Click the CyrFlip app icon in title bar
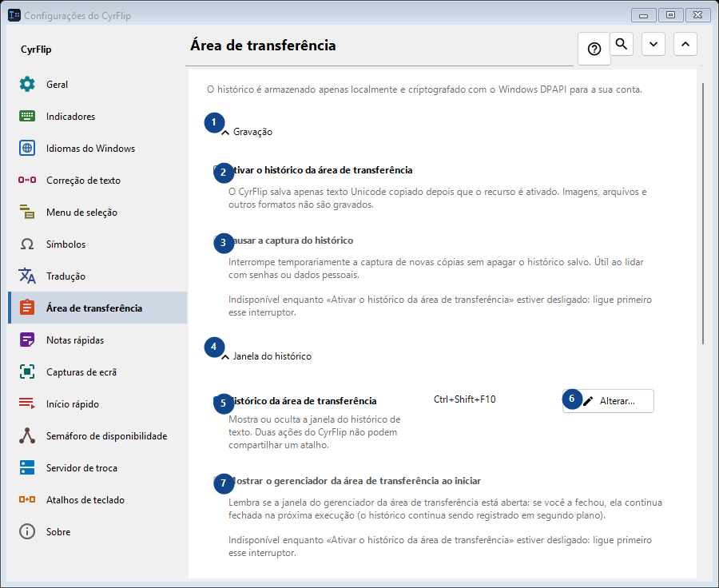The image size is (719, 588). 14,15
